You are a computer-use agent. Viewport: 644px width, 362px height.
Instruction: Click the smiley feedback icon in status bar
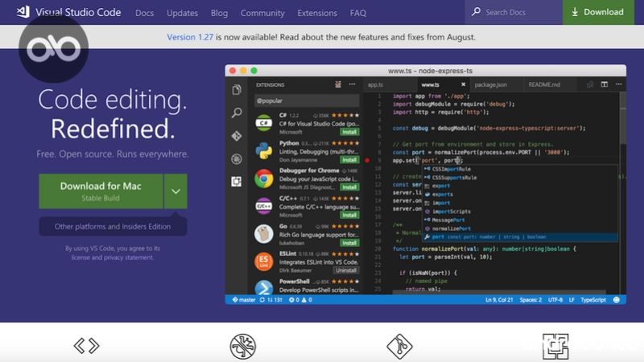click(617, 299)
